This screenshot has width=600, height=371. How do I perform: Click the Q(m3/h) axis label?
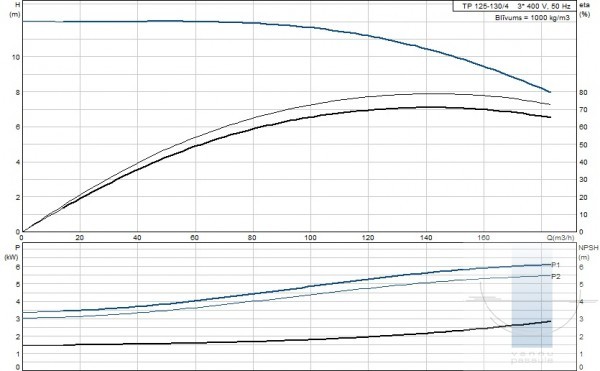(x=561, y=238)
